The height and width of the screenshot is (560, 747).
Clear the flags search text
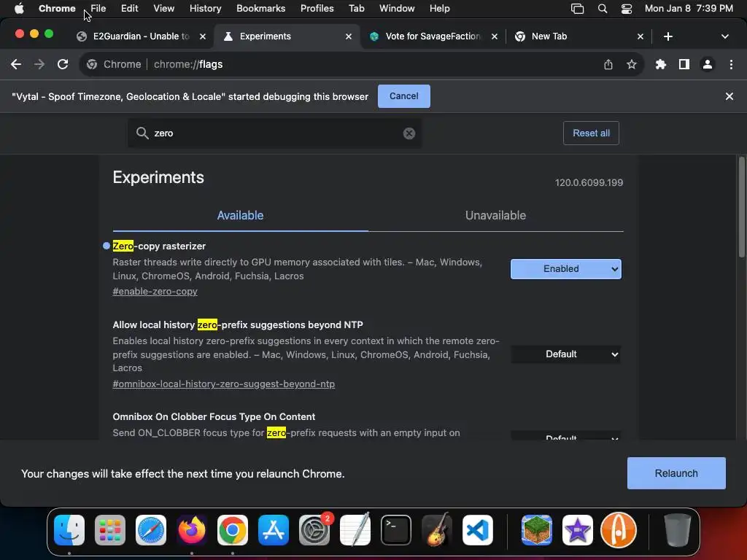409,133
